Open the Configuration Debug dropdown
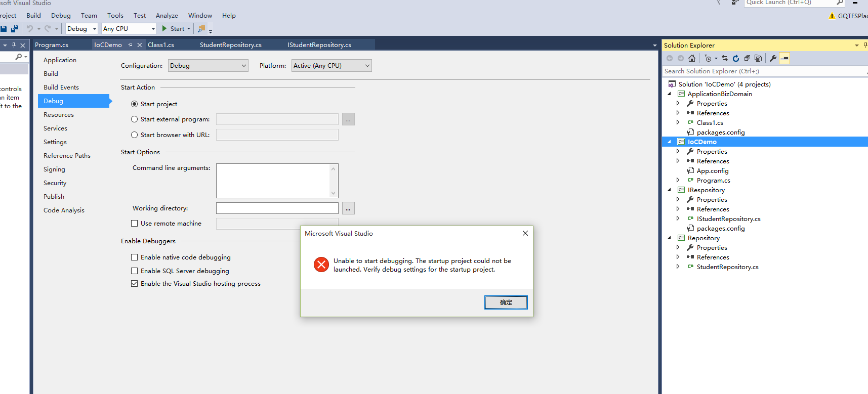Screen dimensions: 868x394 point(208,66)
